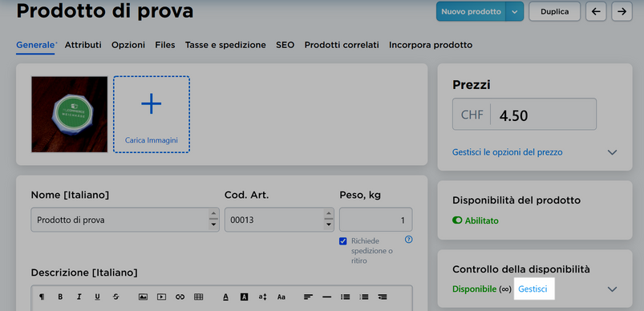The image size is (644, 311).
Task: Expand Gestisci le opzioni del prezzo chevron
Action: (612, 152)
